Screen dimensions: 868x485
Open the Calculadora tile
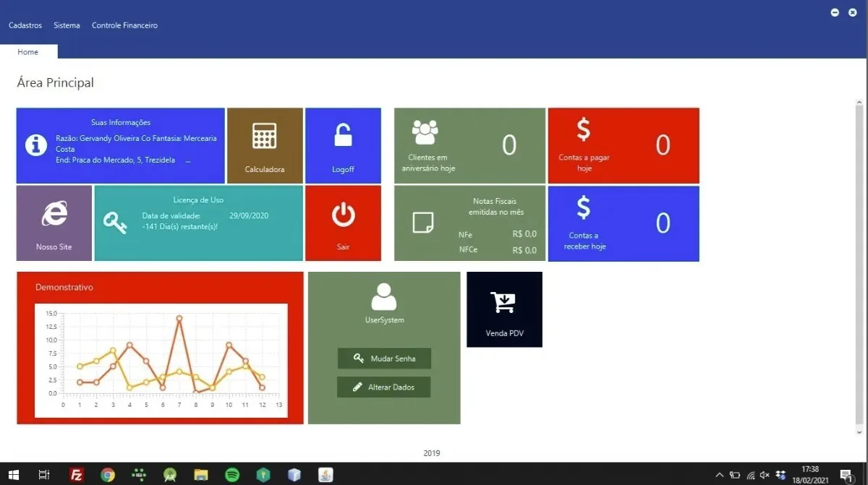265,145
